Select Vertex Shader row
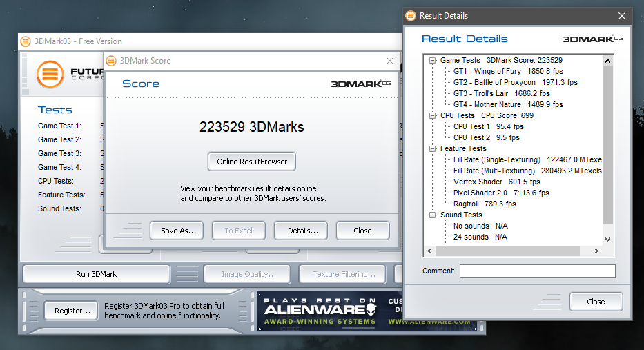 click(496, 182)
